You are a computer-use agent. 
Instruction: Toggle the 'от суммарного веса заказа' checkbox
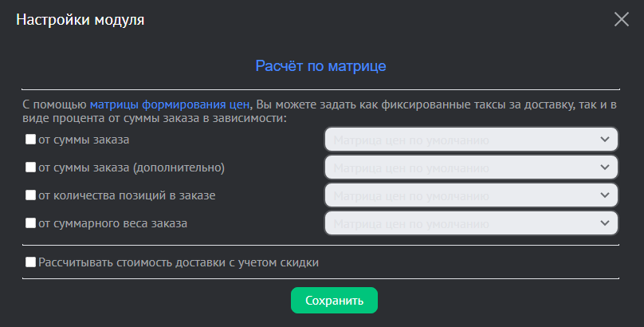(31, 223)
